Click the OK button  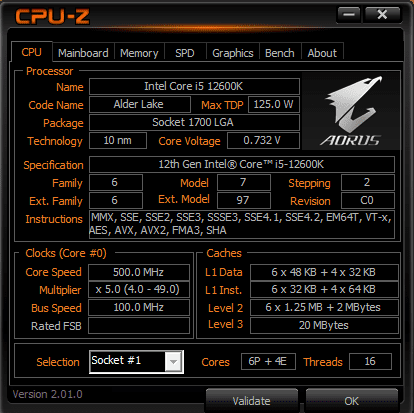352,400
